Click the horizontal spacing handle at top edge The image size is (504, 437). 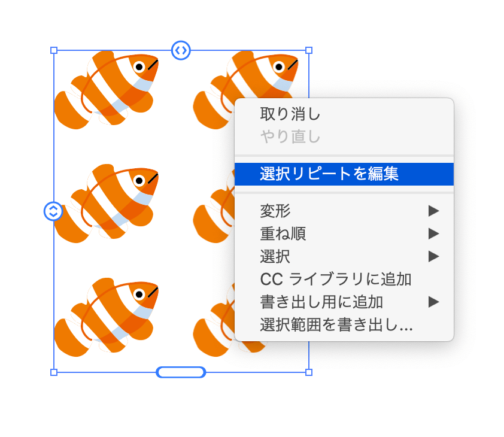[x=181, y=50]
